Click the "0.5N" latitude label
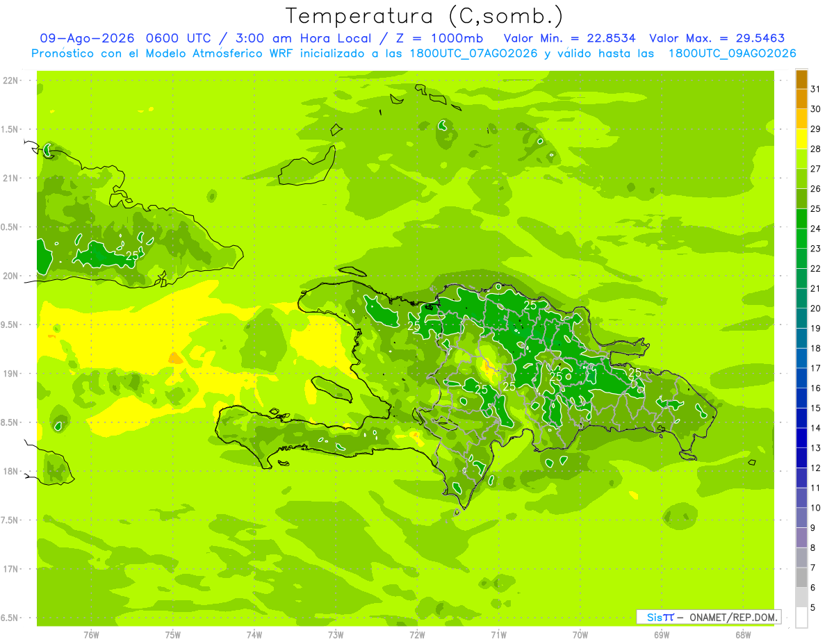This screenshot has height=644, width=834. (x=10, y=227)
